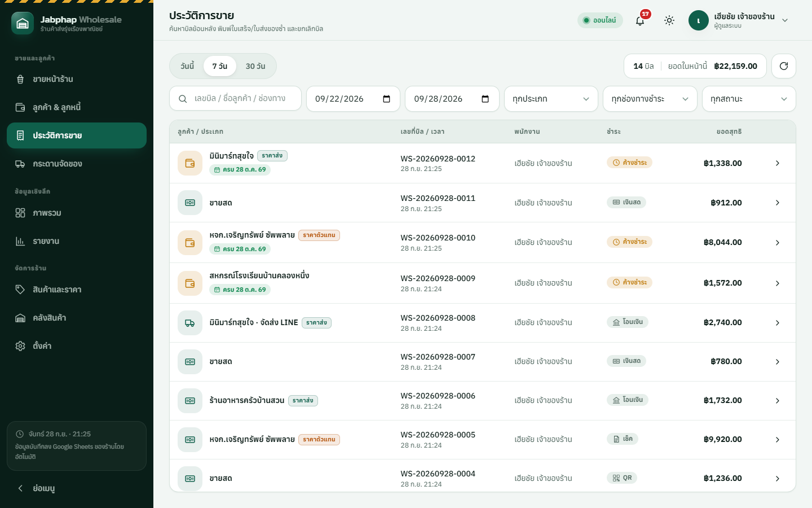The height and width of the screenshot is (508, 812).
Task: Toggle light/dark theme sun icon
Action: [669, 20]
